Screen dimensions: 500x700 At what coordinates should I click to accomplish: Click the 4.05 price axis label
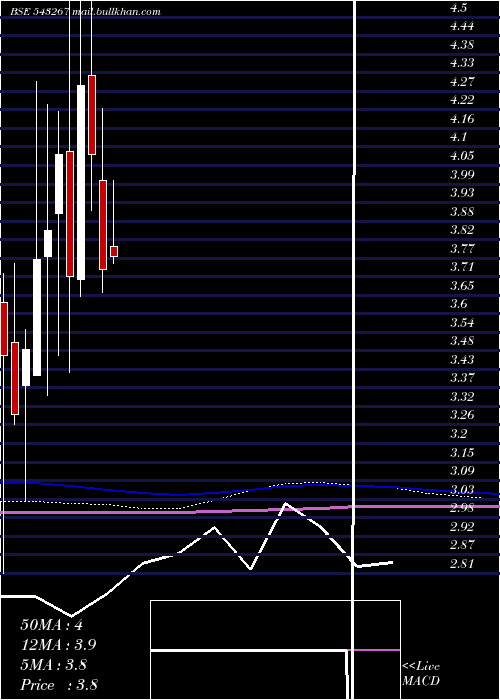(x=462, y=156)
